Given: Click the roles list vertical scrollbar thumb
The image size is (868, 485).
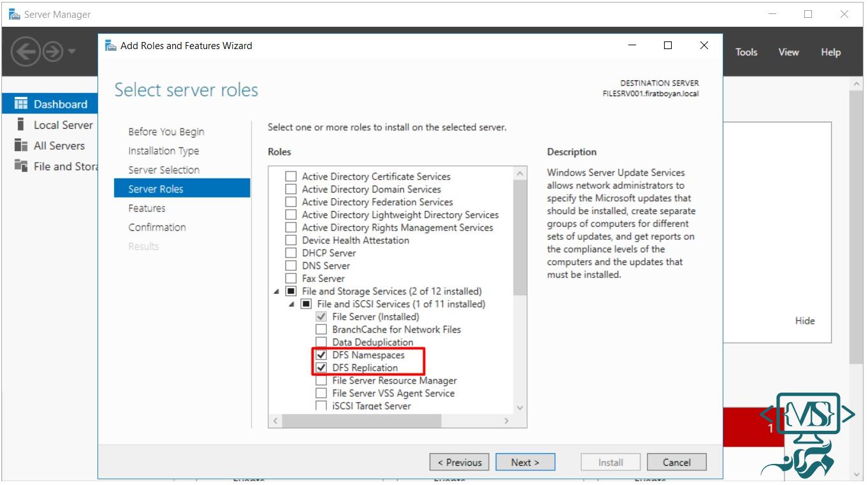Looking at the screenshot, I should click(x=520, y=238).
